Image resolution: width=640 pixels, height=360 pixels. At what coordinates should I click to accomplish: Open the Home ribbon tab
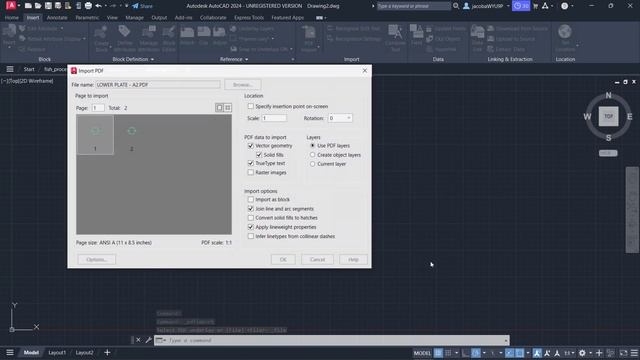11,18
